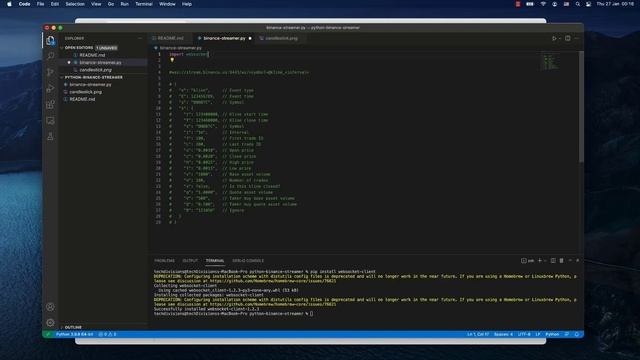Open the Explorer panel ellipsis menu
This screenshot has width=640, height=360.
point(140,38)
